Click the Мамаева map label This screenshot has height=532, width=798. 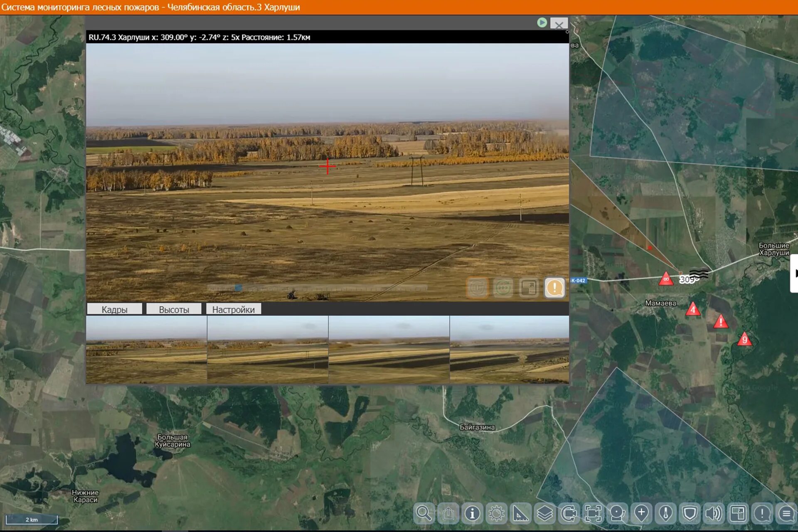(660, 303)
